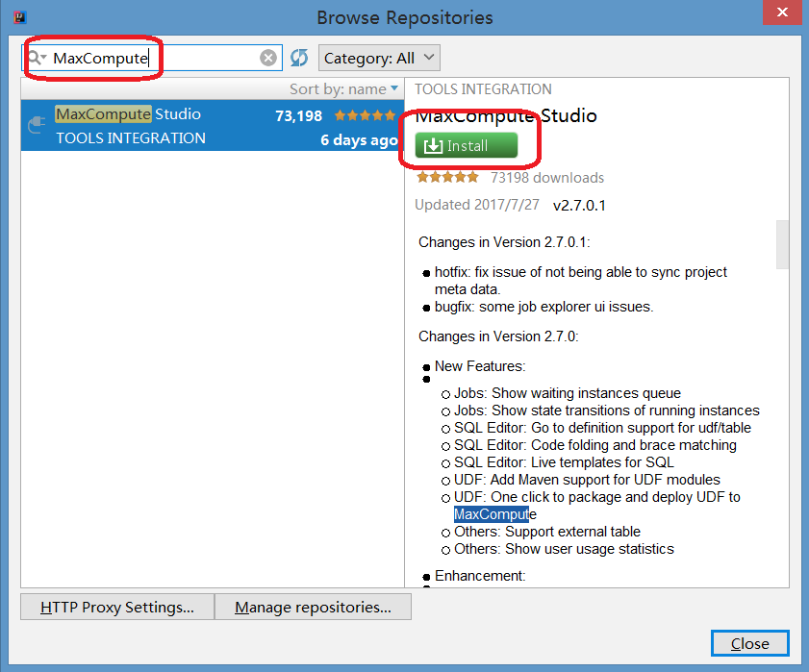The height and width of the screenshot is (672, 809).
Task: Click 'Jobs: Show waiting instances queue' line
Action: tap(567, 393)
